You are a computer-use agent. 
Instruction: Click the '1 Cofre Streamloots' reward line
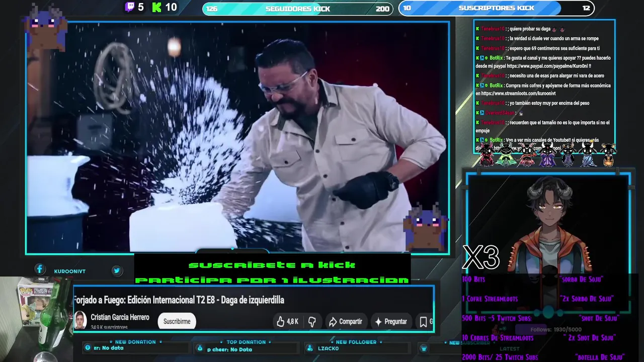tap(490, 299)
